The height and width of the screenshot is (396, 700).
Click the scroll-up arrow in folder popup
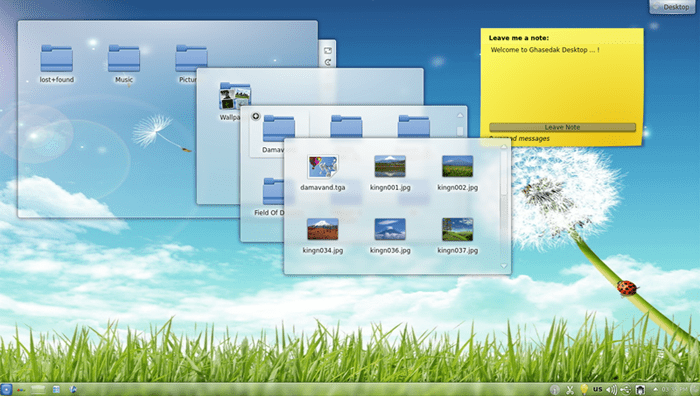460,115
